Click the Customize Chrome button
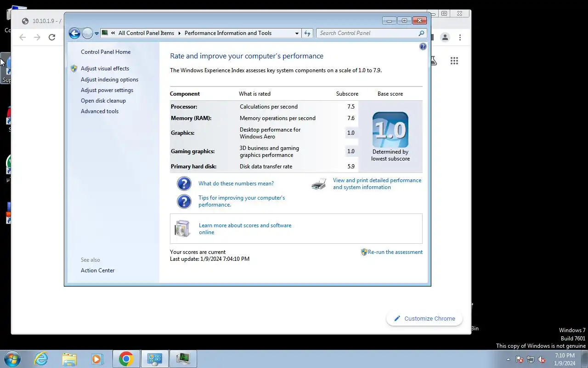588x368 pixels. pos(424,318)
